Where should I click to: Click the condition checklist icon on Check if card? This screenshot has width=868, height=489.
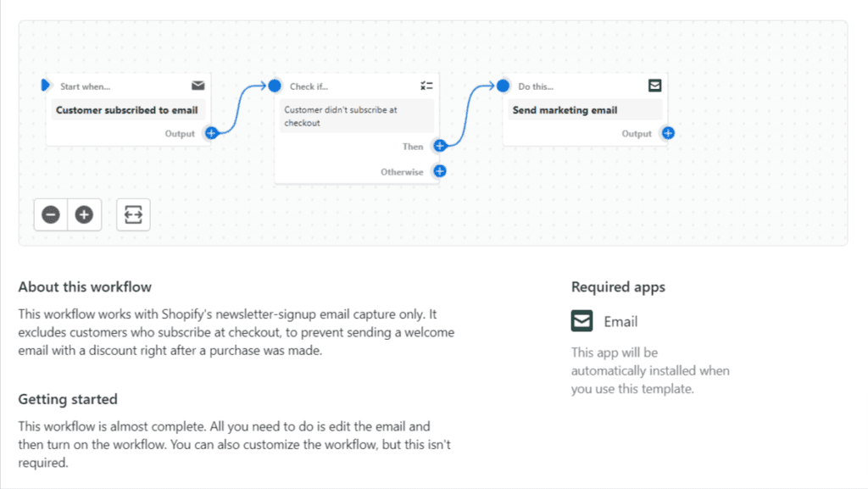[x=426, y=85]
